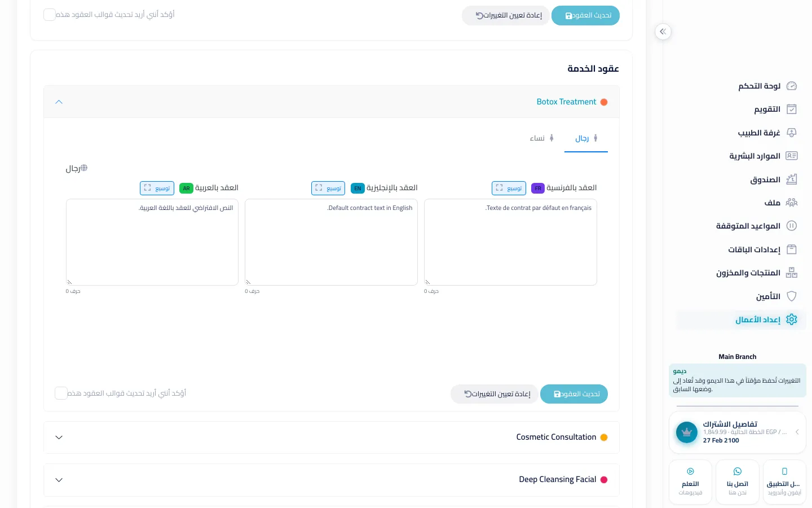The image size is (812, 508).
Task: Click the calendar icon for التقويم
Action: point(792,109)
